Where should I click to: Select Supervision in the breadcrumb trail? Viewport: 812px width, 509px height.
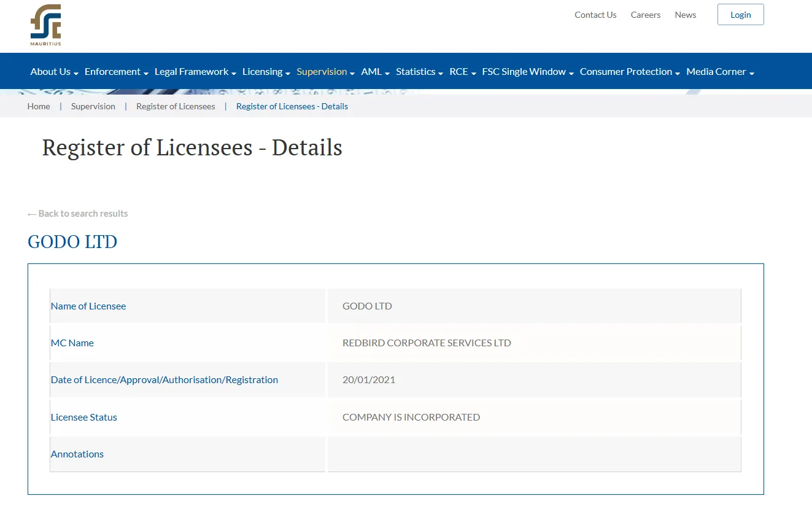[x=93, y=106]
